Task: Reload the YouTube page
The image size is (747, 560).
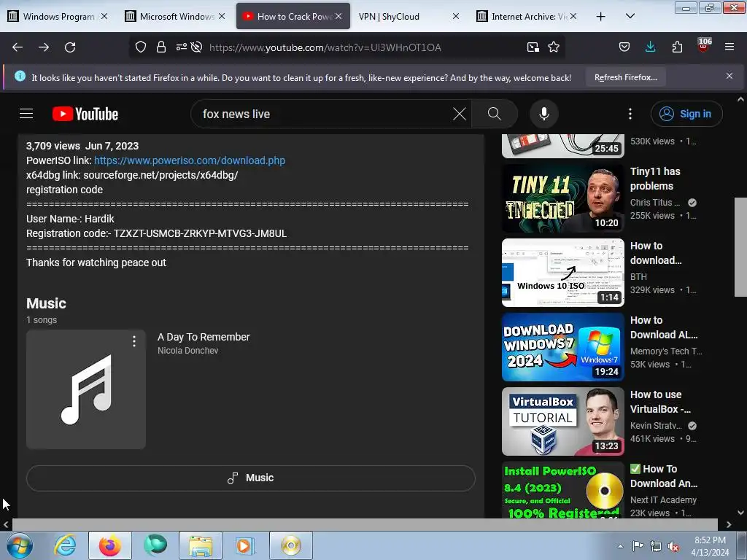Action: pos(70,47)
